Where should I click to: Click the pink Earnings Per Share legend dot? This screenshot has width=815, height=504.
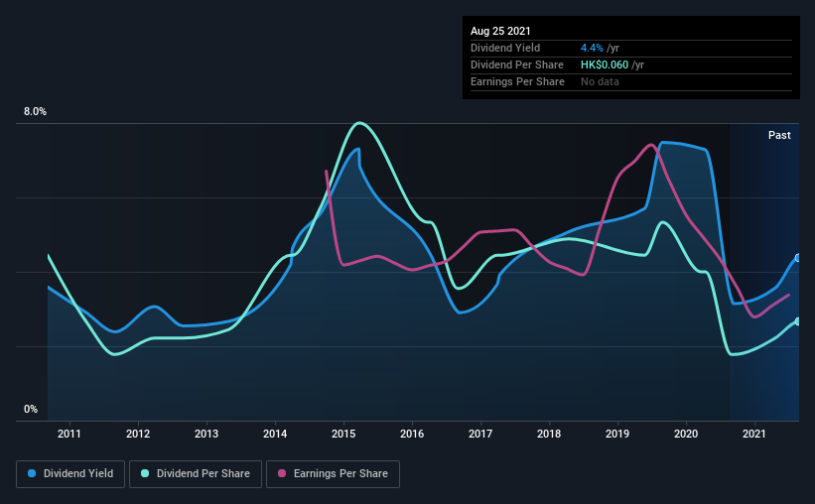[282, 473]
